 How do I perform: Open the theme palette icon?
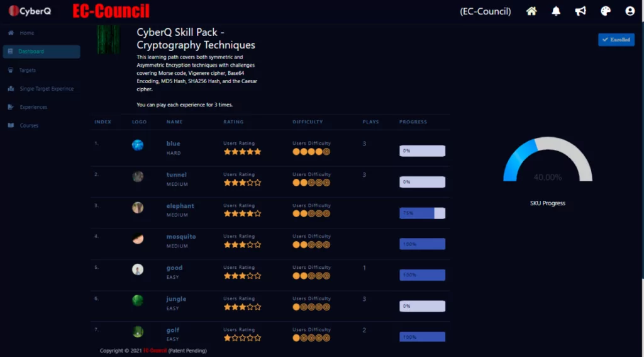(606, 11)
